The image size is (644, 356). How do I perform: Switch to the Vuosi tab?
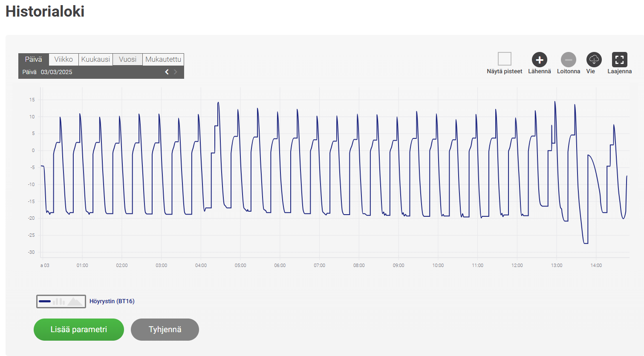point(127,59)
